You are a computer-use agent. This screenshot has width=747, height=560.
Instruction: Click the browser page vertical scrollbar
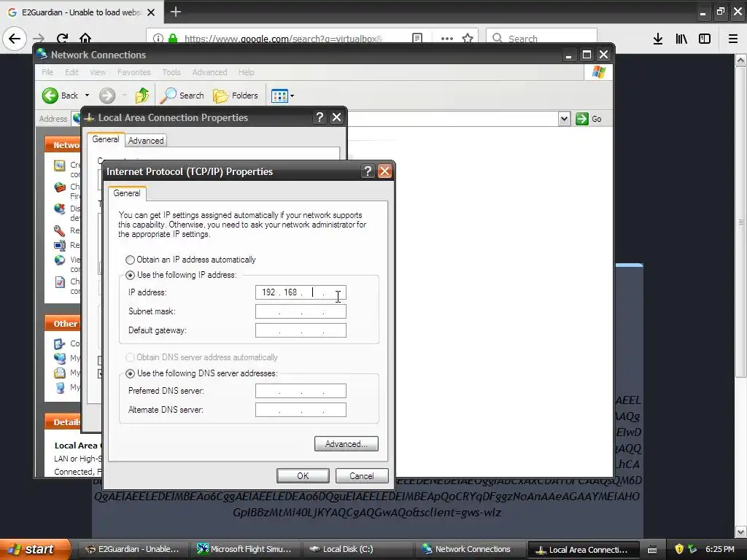[x=741, y=222]
